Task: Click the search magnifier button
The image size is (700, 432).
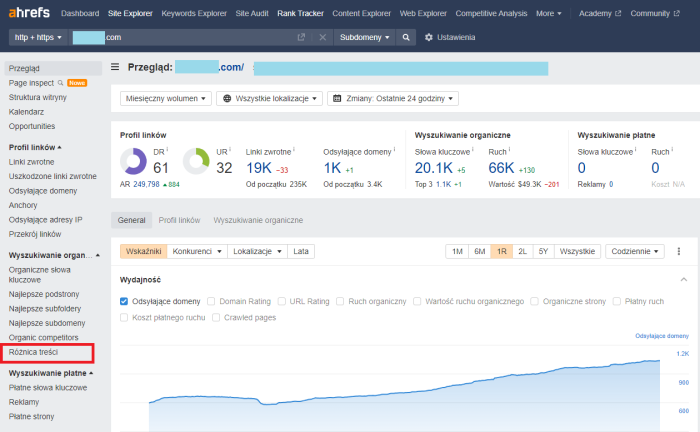Action: [406, 37]
